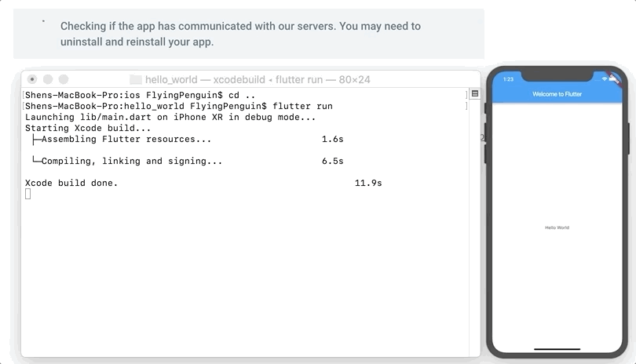Tap the Hello World text in simulator
Screen dimensions: 636x364
[x=557, y=227]
